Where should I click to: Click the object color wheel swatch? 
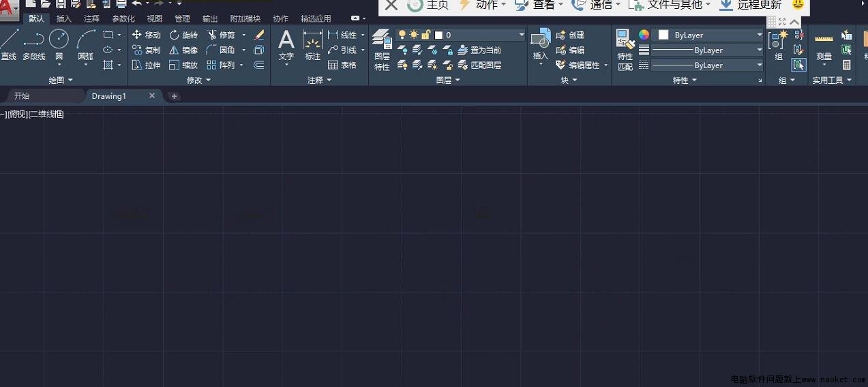point(644,35)
